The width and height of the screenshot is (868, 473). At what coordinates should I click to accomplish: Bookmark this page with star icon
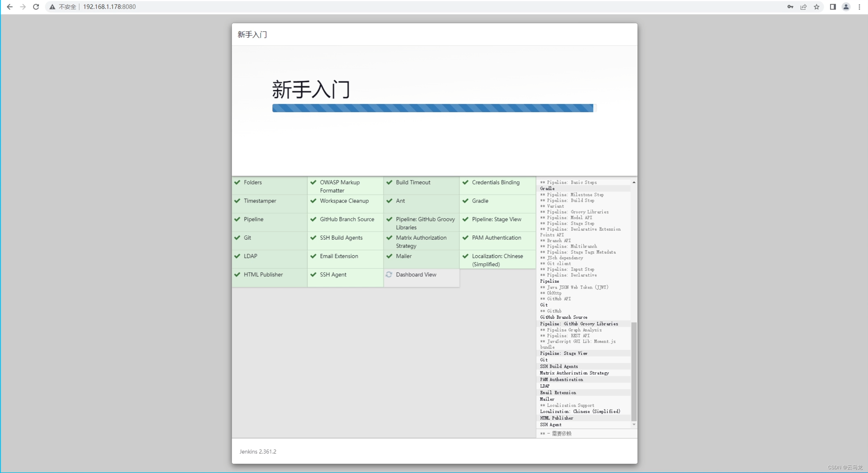pyautogui.click(x=816, y=7)
